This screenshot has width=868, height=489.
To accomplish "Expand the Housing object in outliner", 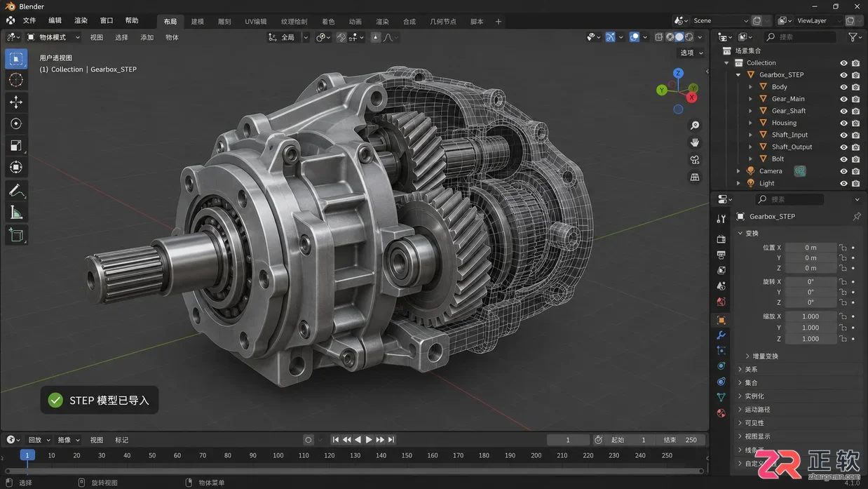I will pos(750,123).
